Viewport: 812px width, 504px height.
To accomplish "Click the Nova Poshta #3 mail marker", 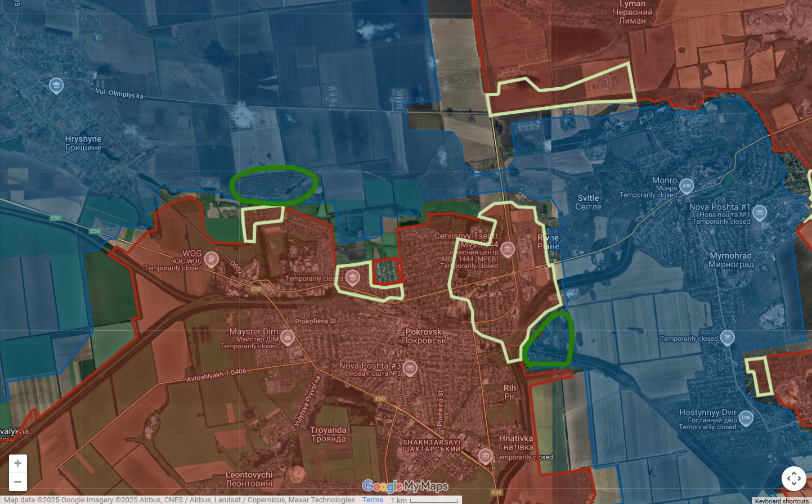I will tap(410, 368).
